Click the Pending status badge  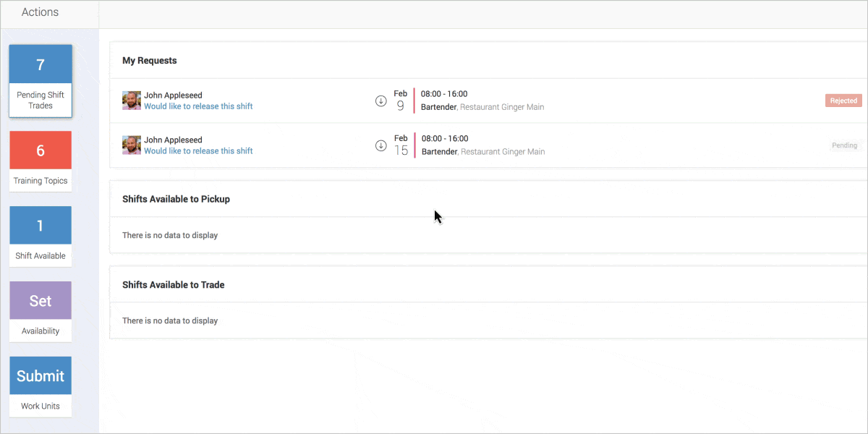click(x=844, y=146)
